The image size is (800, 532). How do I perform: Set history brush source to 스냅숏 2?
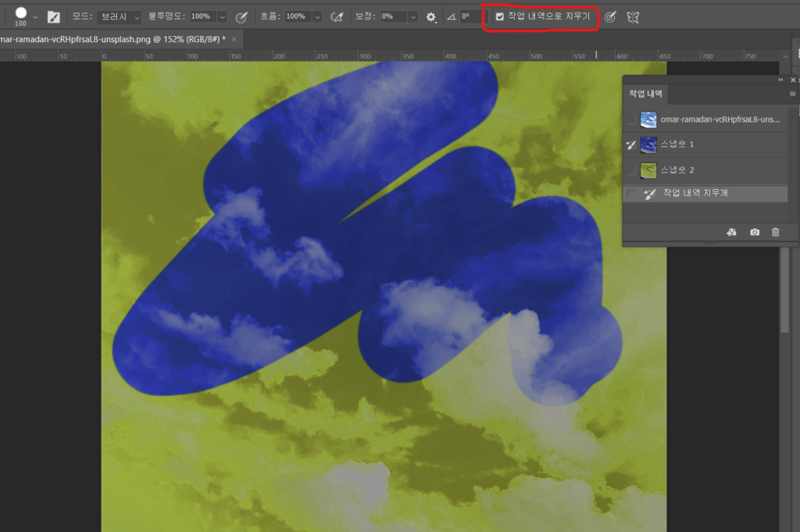click(631, 170)
